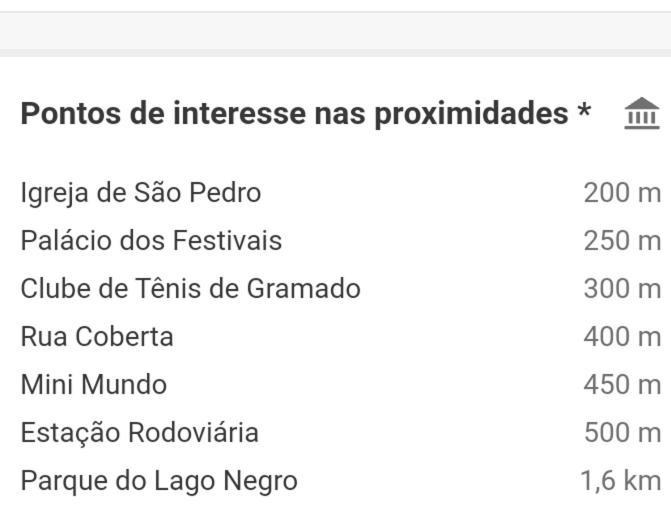671x511 pixels.
Task: Click the word Gramado in list
Action: [303, 288]
